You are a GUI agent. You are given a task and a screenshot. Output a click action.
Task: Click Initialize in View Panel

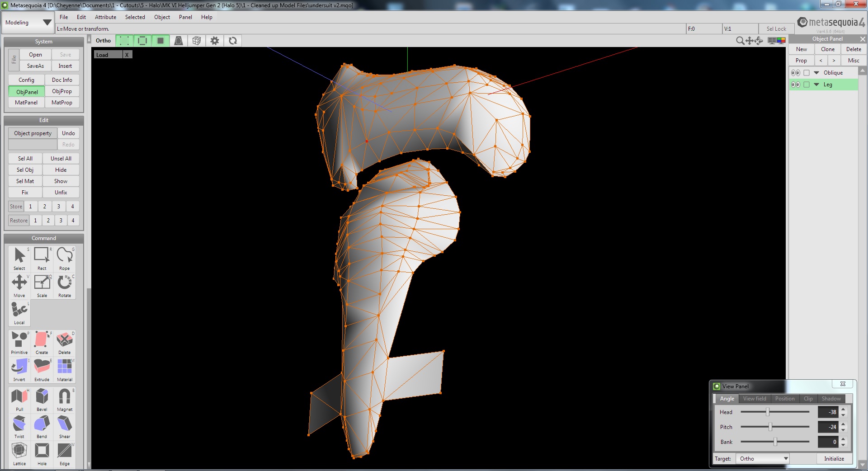pos(834,458)
